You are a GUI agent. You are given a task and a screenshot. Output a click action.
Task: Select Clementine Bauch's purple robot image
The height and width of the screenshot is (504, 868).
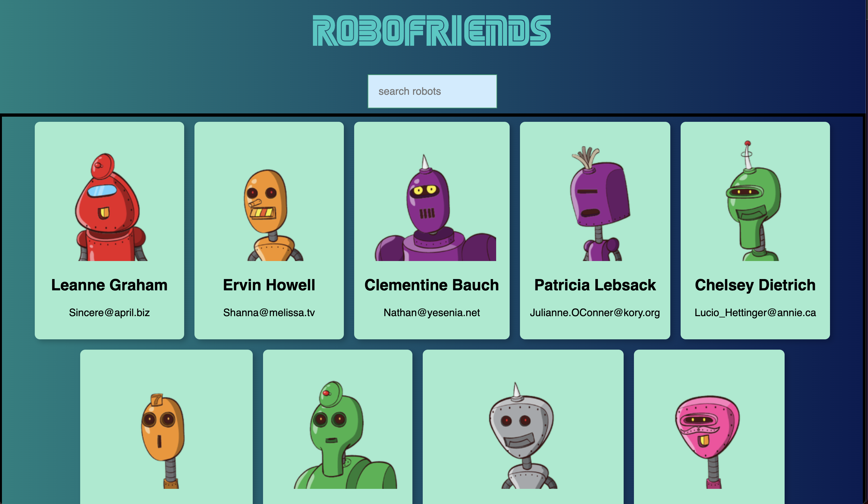pyautogui.click(x=435, y=207)
